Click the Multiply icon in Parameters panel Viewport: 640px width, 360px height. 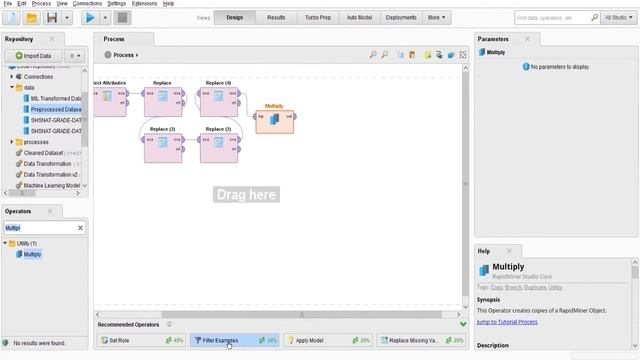click(x=482, y=52)
